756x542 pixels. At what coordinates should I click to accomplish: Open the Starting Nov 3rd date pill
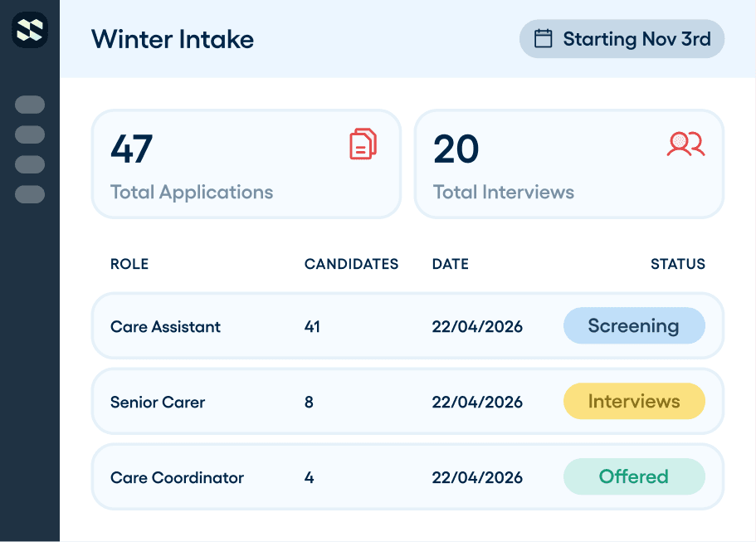[622, 38]
